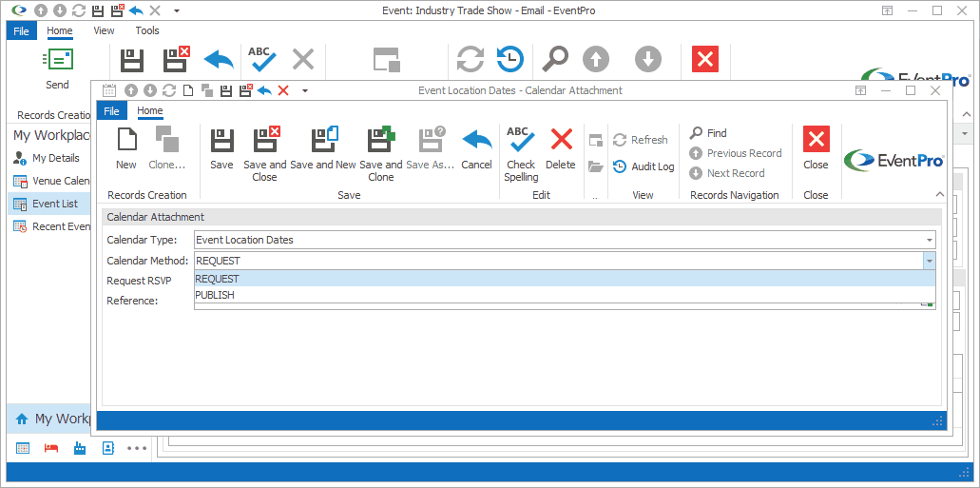Screen dimensions: 980x488
Task: Select PUBLISH from the dropdown list
Action: [x=565, y=295]
